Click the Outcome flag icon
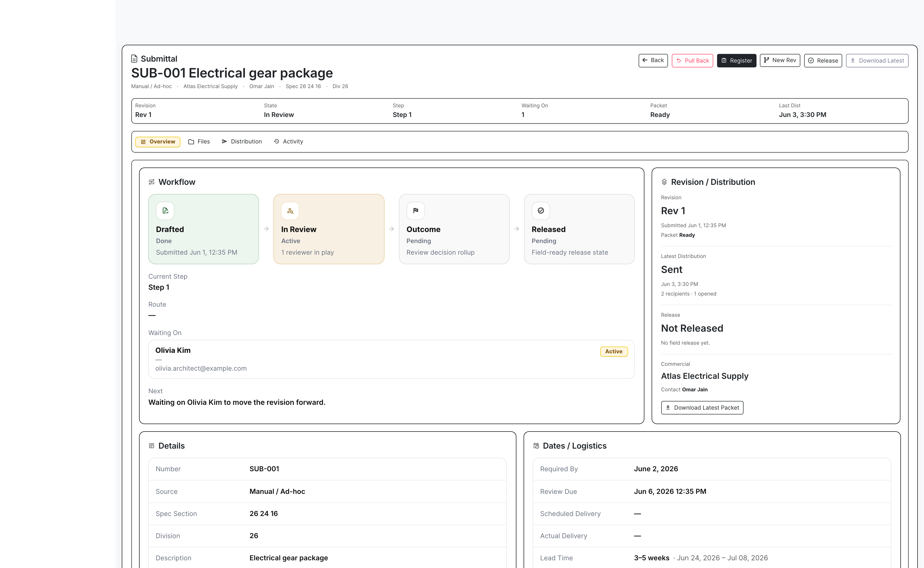The height and width of the screenshot is (568, 924). (416, 211)
